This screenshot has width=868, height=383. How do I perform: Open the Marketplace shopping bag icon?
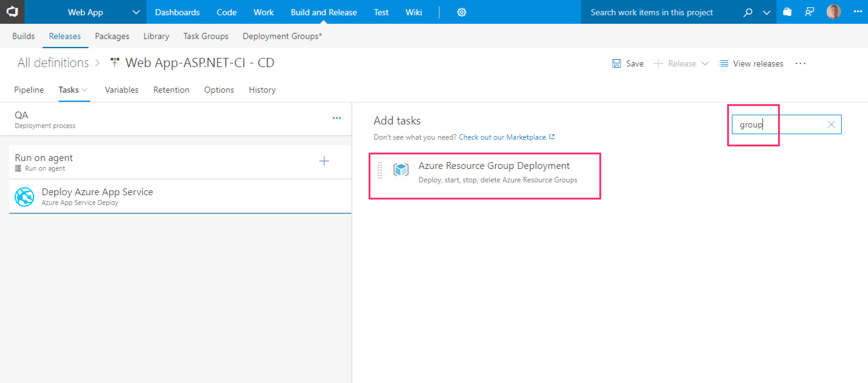pos(787,12)
